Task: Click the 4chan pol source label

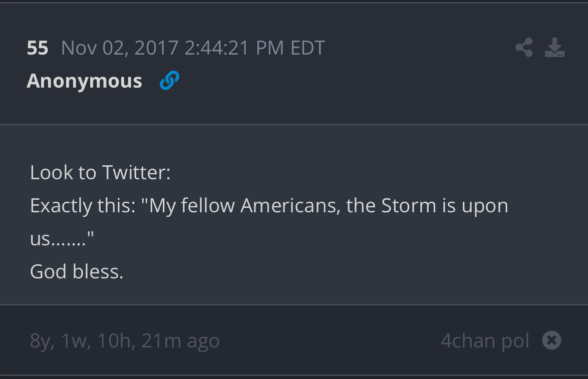Action: point(485,341)
